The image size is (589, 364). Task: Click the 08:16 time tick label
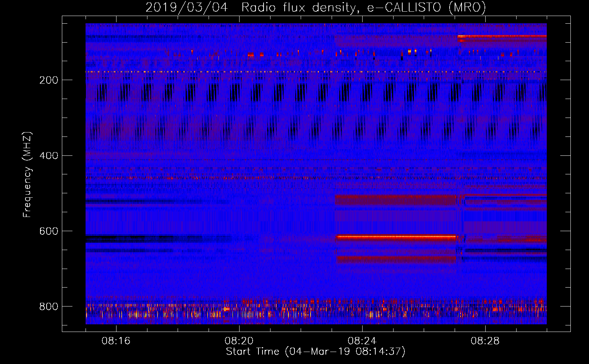116,341
